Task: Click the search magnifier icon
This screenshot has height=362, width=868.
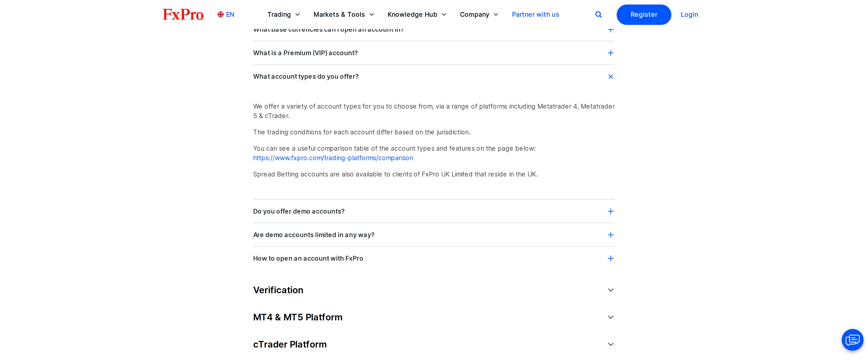Action: pyautogui.click(x=598, y=14)
